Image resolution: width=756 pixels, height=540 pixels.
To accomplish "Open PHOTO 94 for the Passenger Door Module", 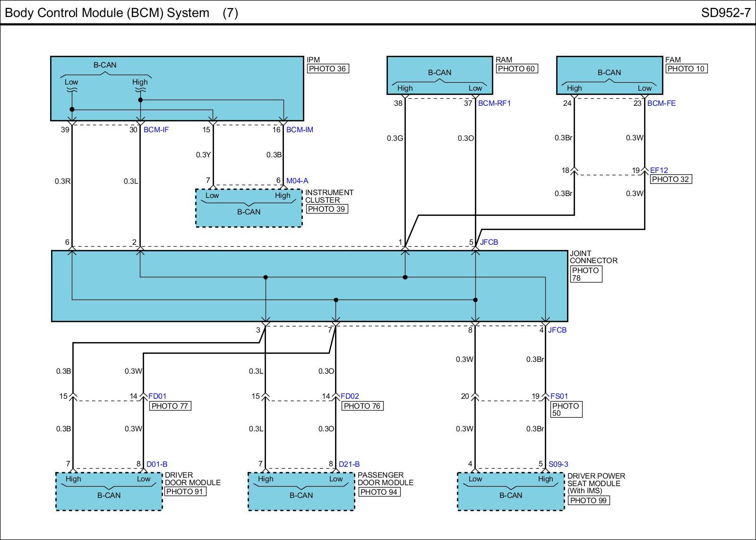I will 379,492.
